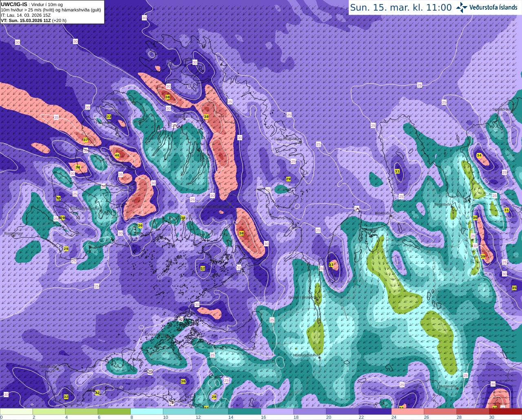This screenshot has width=522, height=420.
Task: Pick the pale yellow 0–2 legend swatch
Action: click(x=16, y=411)
